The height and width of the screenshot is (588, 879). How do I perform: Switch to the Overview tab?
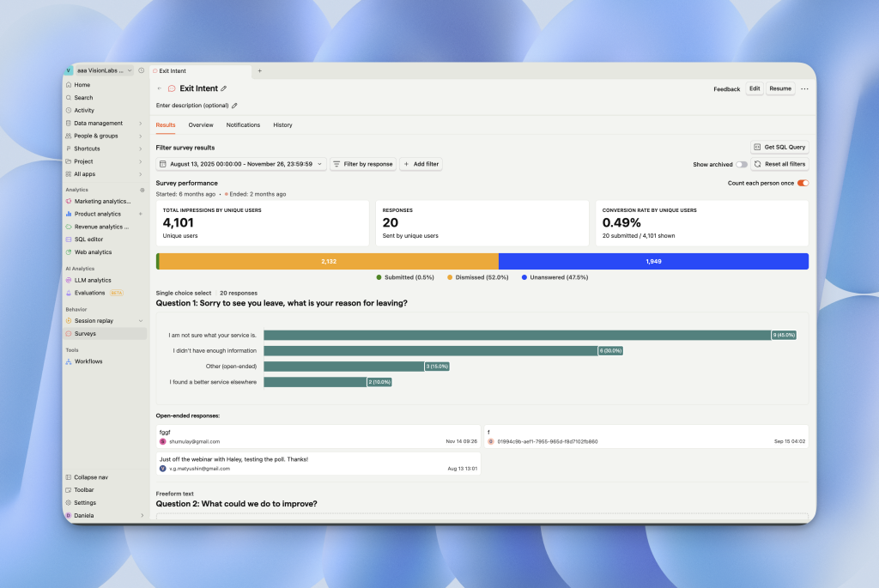click(x=201, y=125)
